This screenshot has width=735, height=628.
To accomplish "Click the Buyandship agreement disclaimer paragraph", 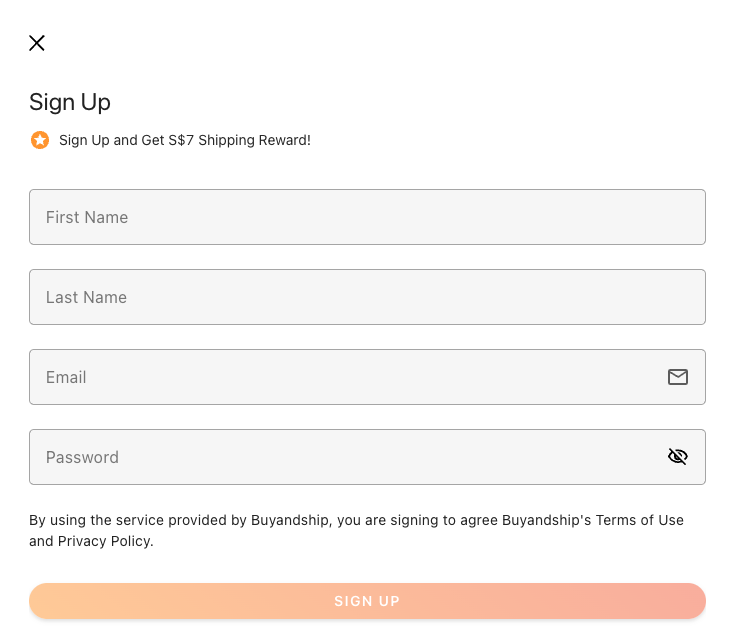I will (x=356, y=531).
